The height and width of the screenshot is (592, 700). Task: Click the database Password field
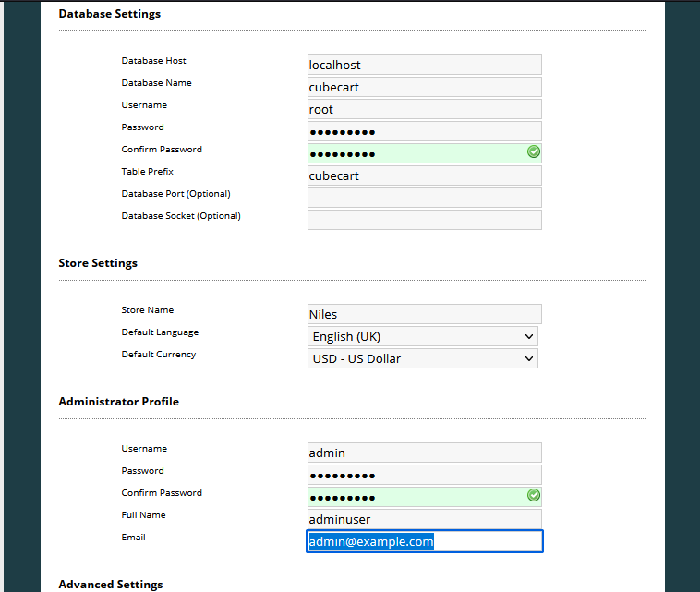coord(424,131)
